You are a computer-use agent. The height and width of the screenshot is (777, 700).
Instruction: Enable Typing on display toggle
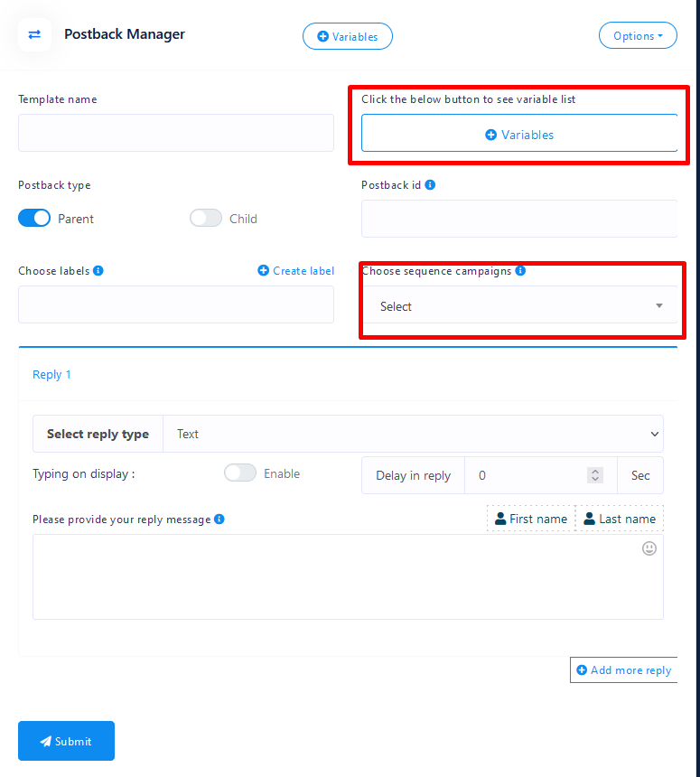click(240, 473)
